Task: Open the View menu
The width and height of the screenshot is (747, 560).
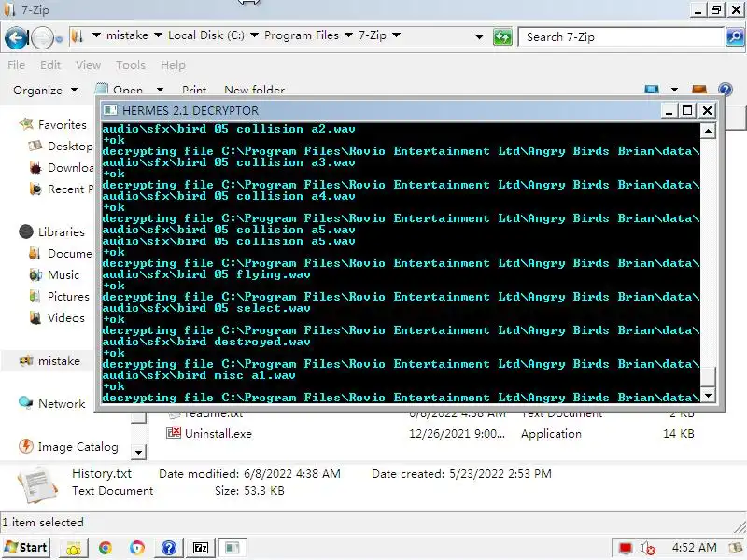Action: pyautogui.click(x=88, y=64)
